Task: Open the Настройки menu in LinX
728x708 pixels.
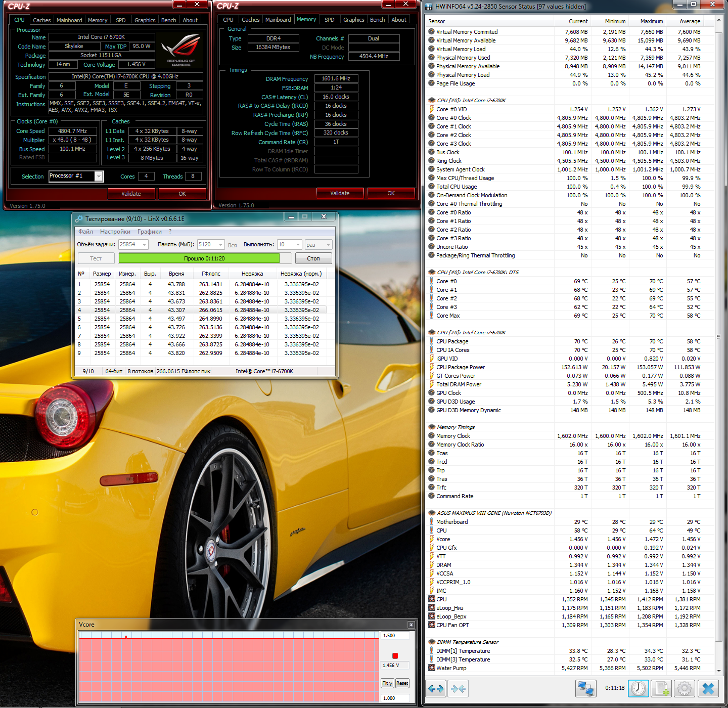Action: [115, 232]
